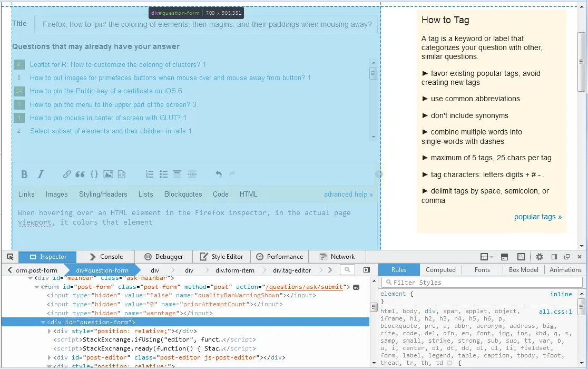The image size is (588, 369).
Task: Collapse the form#post-form node
Action: [36, 287]
